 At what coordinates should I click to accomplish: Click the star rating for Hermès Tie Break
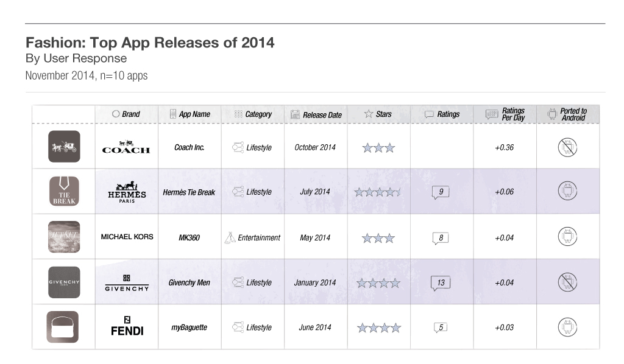click(x=377, y=193)
